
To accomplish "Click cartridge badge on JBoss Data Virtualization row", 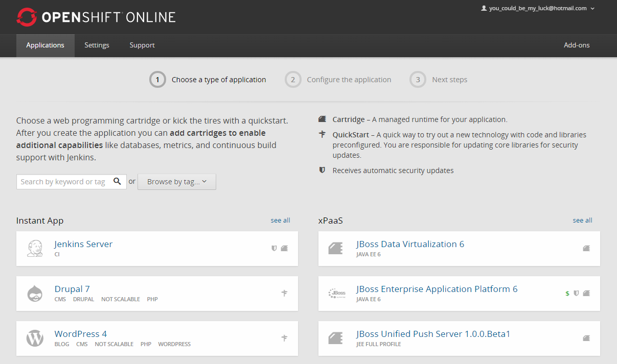I will coord(586,248).
